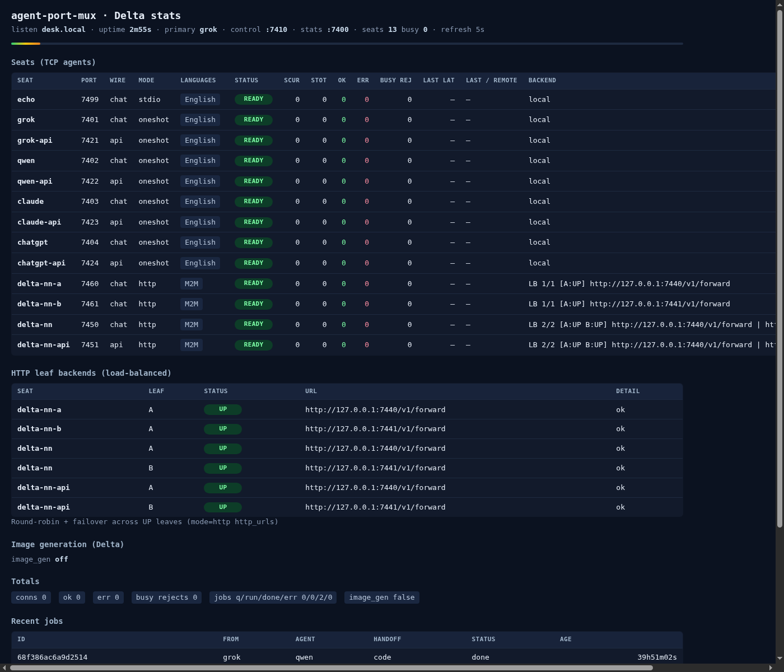Click port 7403 in the claude row
The width and height of the screenshot is (784, 672).
(90, 201)
